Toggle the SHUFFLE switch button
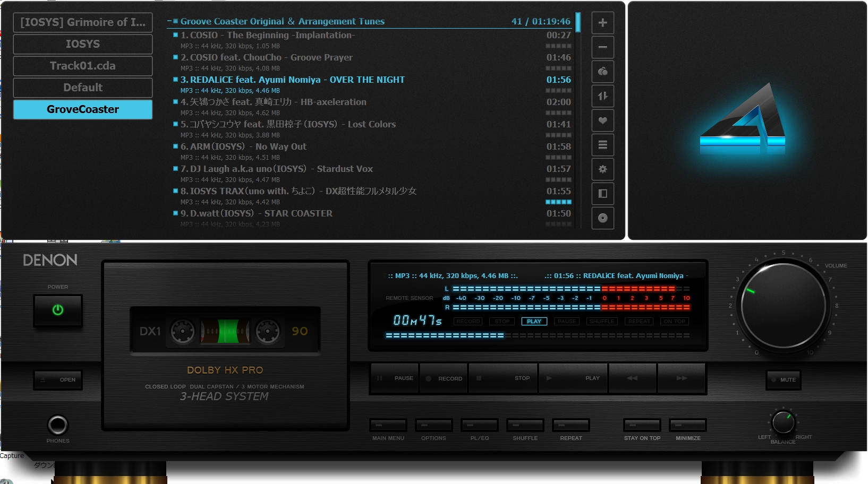The height and width of the screenshot is (484, 868). [525, 425]
